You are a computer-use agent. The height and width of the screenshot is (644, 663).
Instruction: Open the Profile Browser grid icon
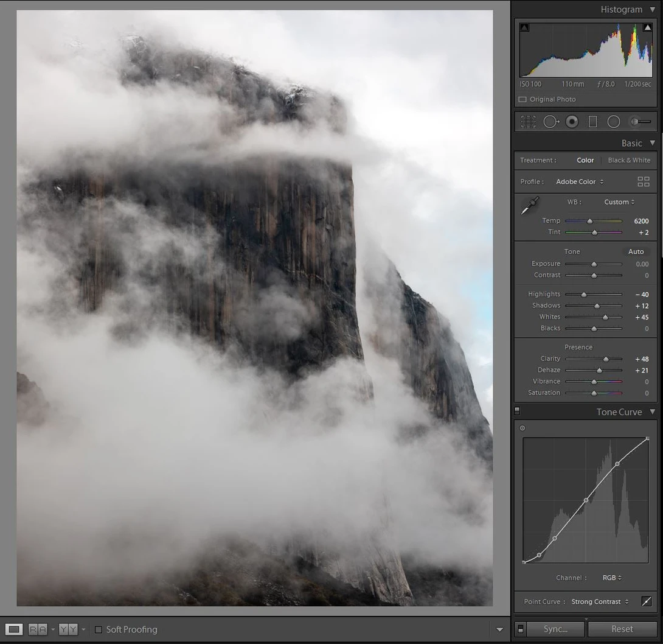643,181
